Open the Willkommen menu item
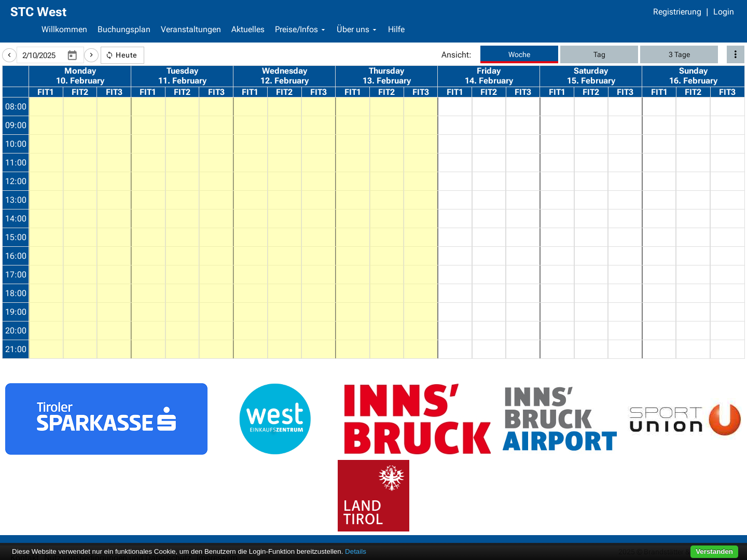The width and height of the screenshot is (747, 560). pos(64,30)
